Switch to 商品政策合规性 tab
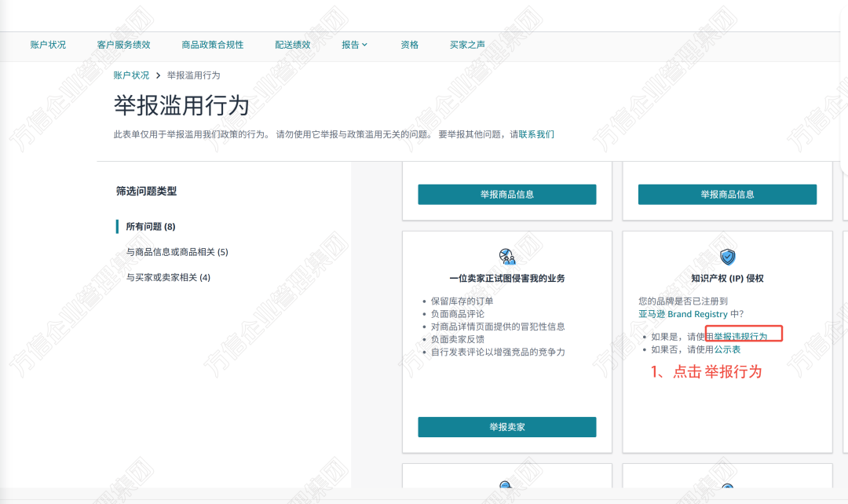 click(213, 45)
